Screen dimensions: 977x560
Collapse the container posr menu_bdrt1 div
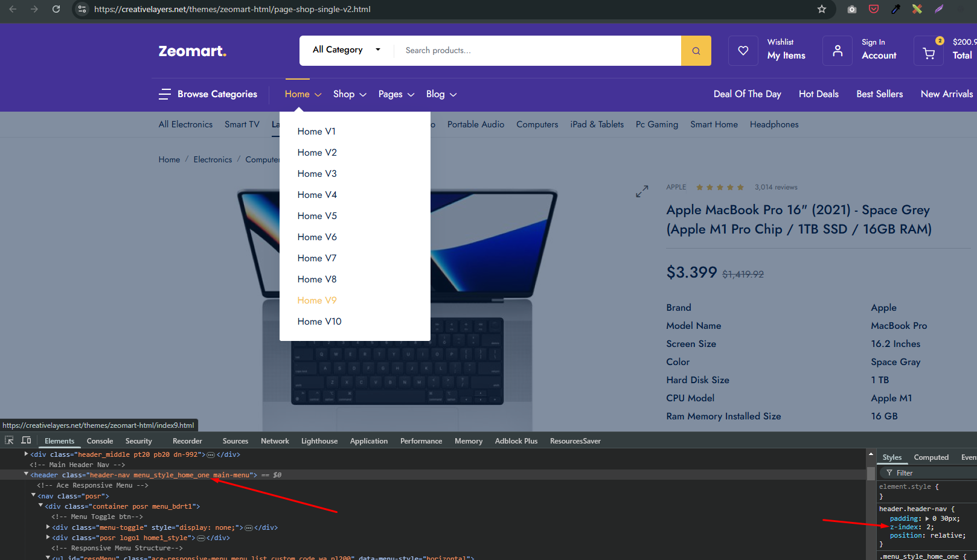coord(40,506)
